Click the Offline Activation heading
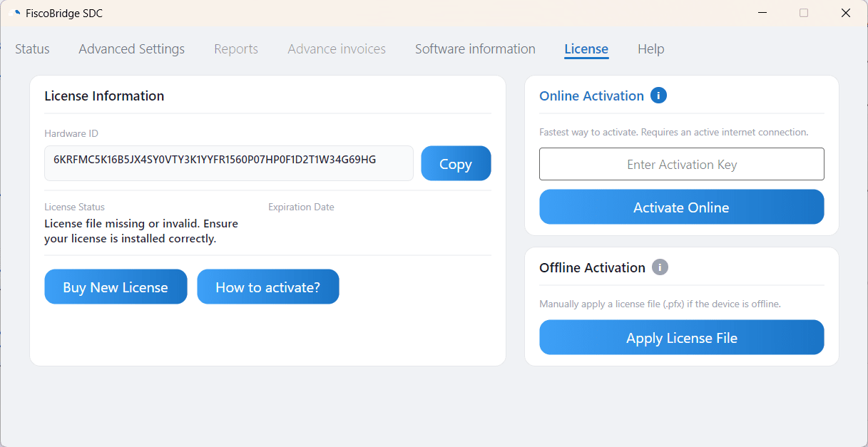The width and height of the screenshot is (868, 447). [592, 267]
